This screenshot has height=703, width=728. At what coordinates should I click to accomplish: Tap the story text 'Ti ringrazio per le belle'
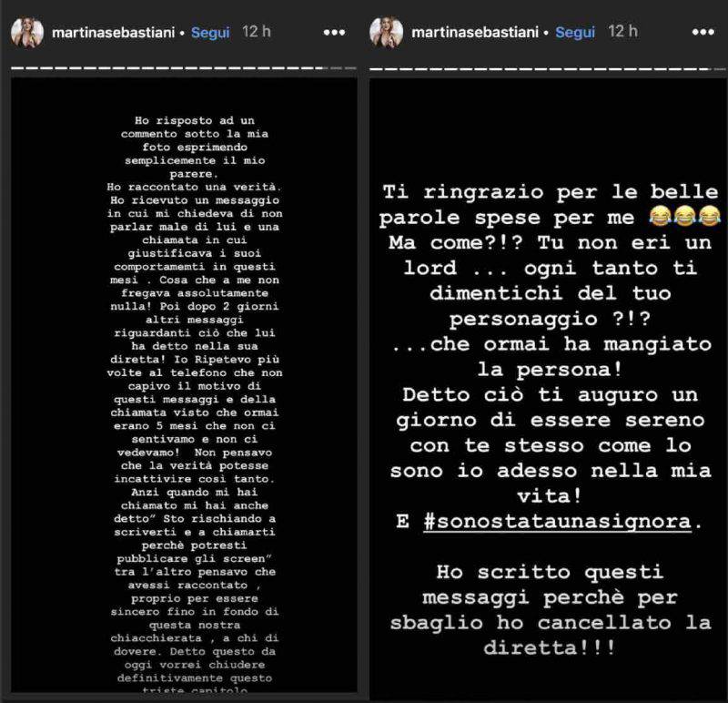551,192
